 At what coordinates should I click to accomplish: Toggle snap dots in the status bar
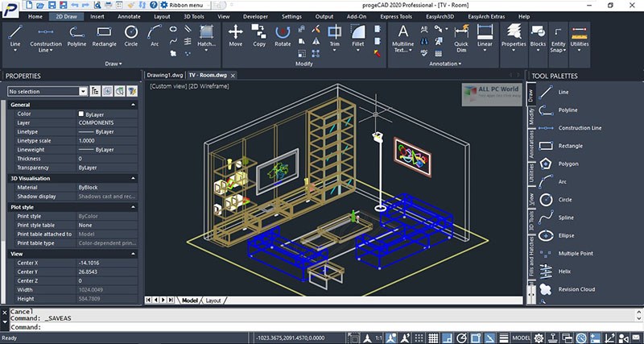pyautogui.click(x=419, y=338)
